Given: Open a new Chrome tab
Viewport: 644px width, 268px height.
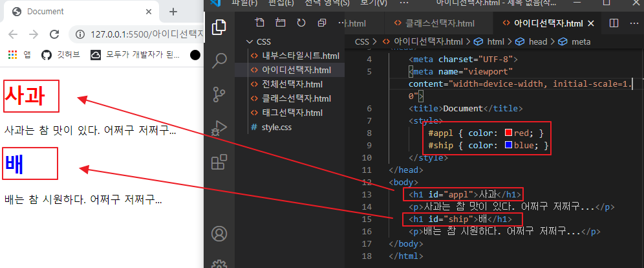Looking at the screenshot, I should pyautogui.click(x=173, y=12).
